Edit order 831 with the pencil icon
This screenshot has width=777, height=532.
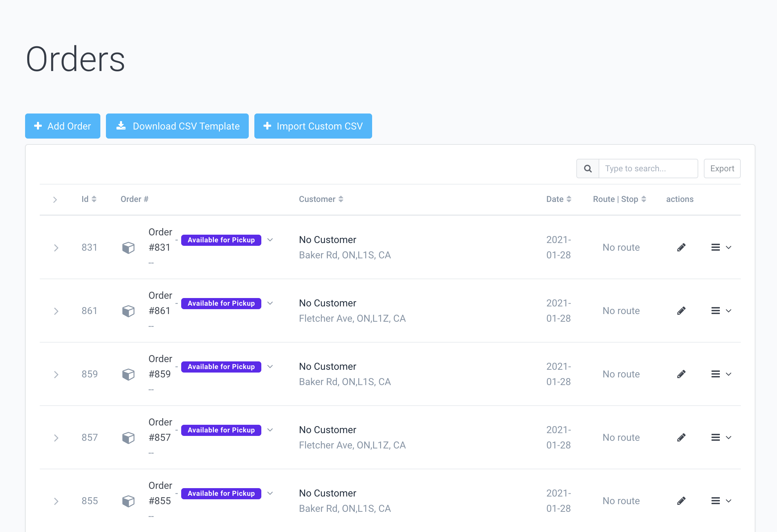pos(681,248)
